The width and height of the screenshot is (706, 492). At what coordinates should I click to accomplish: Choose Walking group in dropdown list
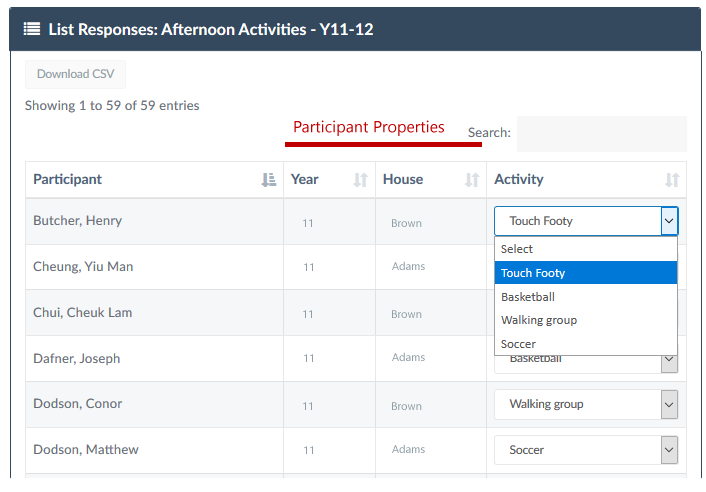(x=586, y=320)
